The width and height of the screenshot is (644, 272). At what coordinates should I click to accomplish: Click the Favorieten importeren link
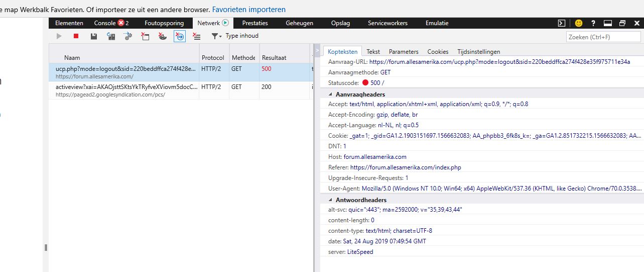tap(248, 10)
